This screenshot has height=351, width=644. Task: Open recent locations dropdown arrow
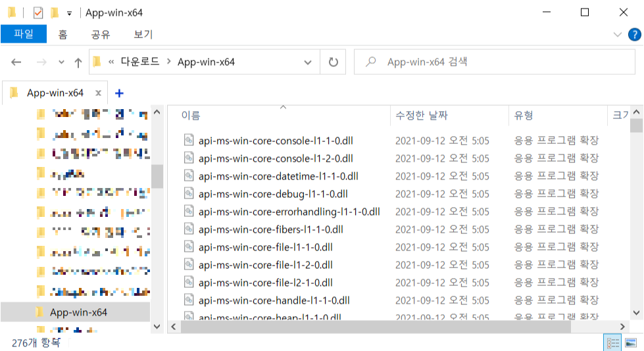click(61, 62)
